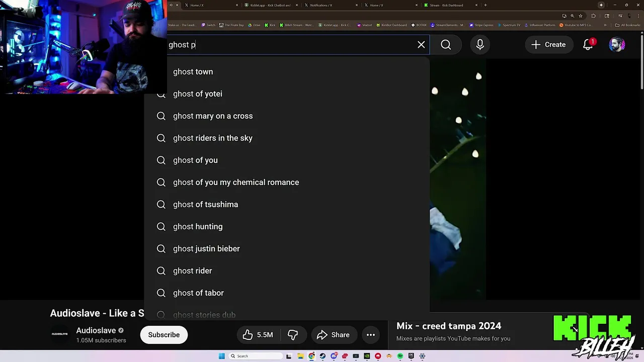The image size is (644, 362).
Task: Subscribe to the Audioslave channel
Action: (164, 335)
